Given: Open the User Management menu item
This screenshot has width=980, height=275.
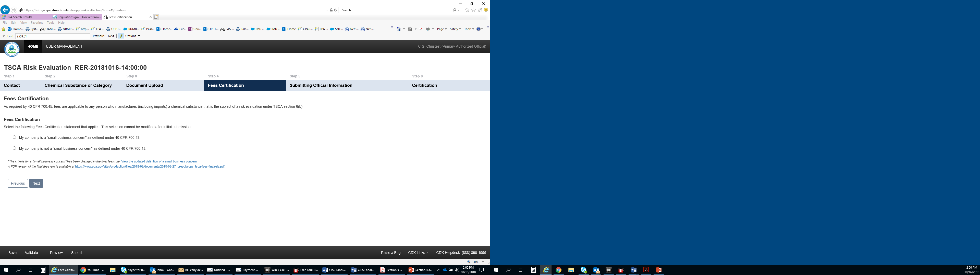Looking at the screenshot, I should (x=64, y=46).
